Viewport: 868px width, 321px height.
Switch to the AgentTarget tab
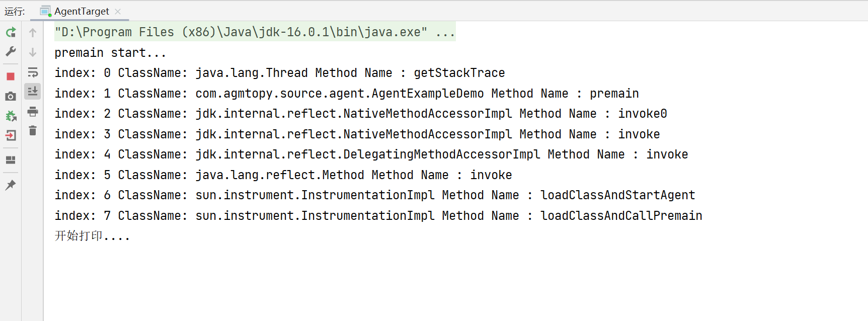click(81, 11)
